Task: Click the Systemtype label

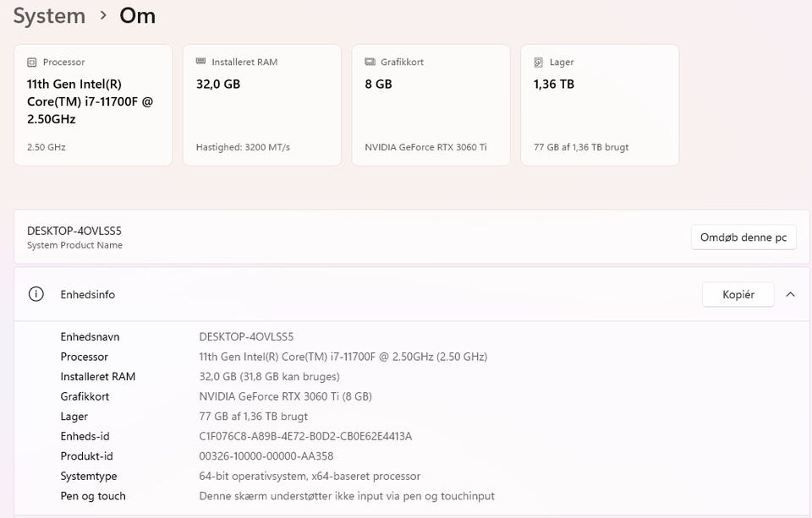Action: (89, 476)
